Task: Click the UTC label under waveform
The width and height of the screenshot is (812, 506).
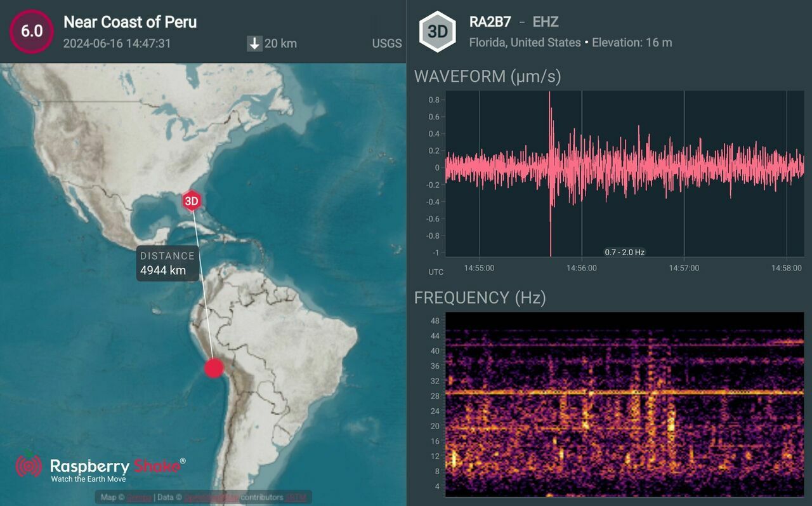Action: pos(436,272)
